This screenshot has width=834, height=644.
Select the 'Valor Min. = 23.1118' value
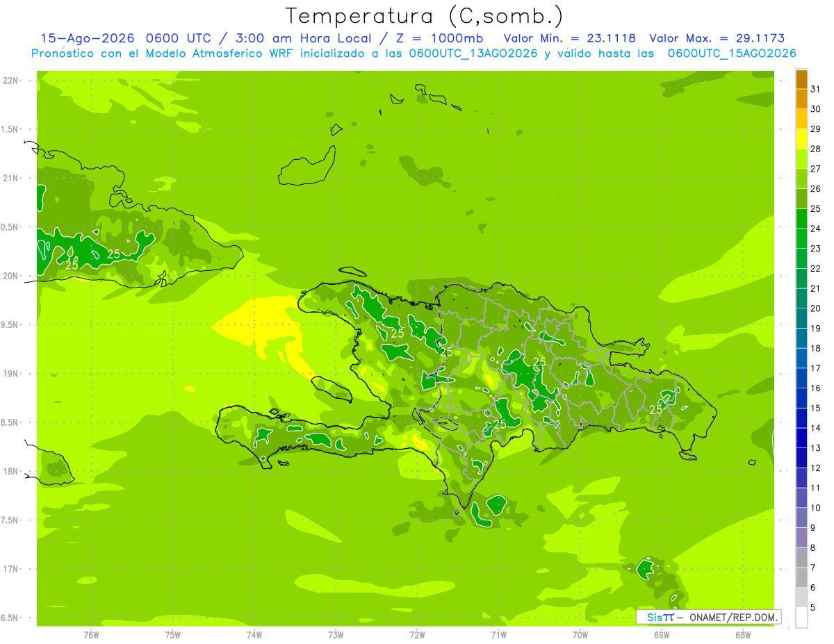tap(570, 38)
